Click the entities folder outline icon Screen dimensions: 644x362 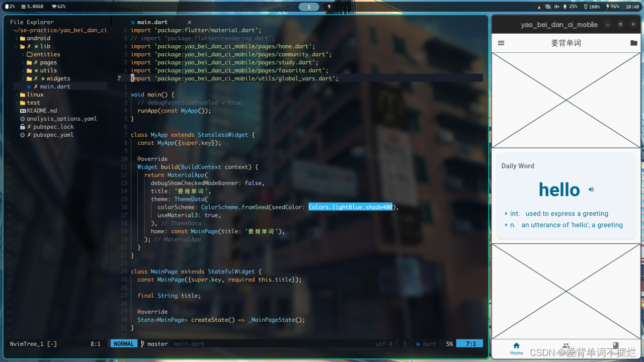[29, 54]
